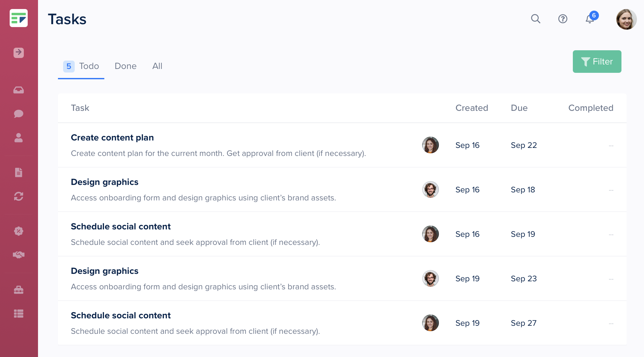
Task: Click the briefcase icon in sidebar
Action: (x=19, y=289)
